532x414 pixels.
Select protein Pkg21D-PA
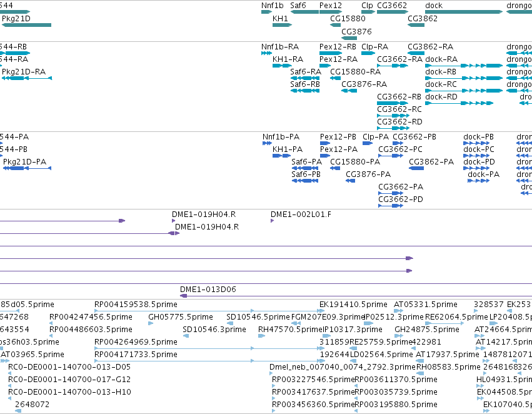[27, 168]
